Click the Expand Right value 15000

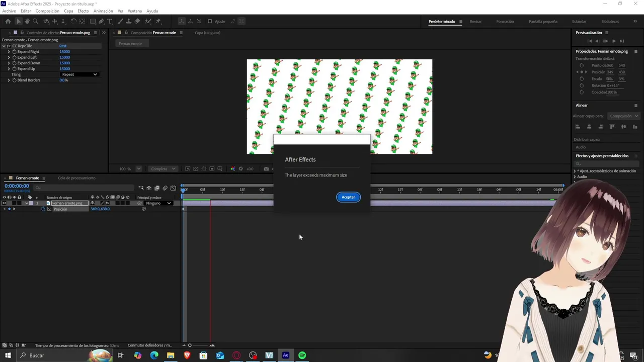click(64, 52)
